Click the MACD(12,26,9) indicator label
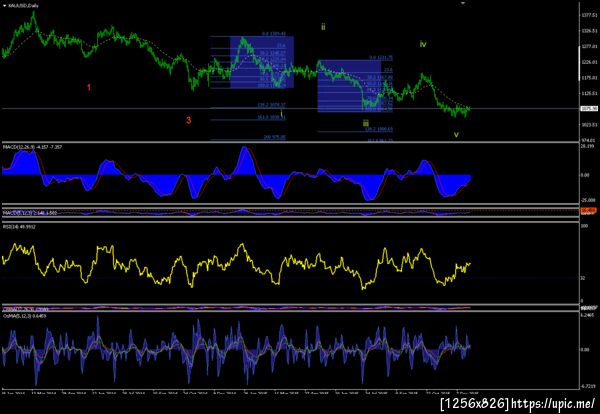 33,147
